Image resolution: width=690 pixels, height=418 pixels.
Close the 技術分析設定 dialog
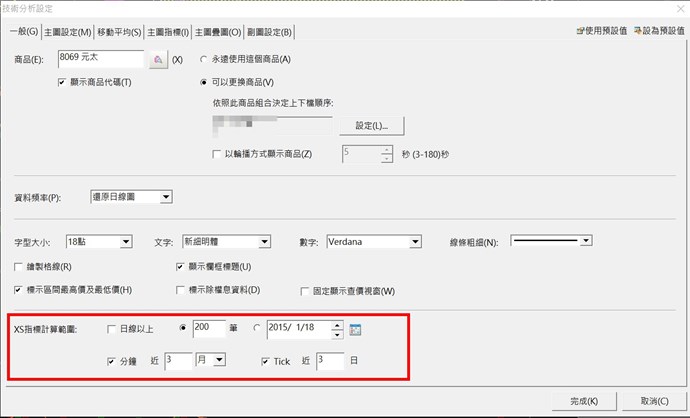coord(681,8)
